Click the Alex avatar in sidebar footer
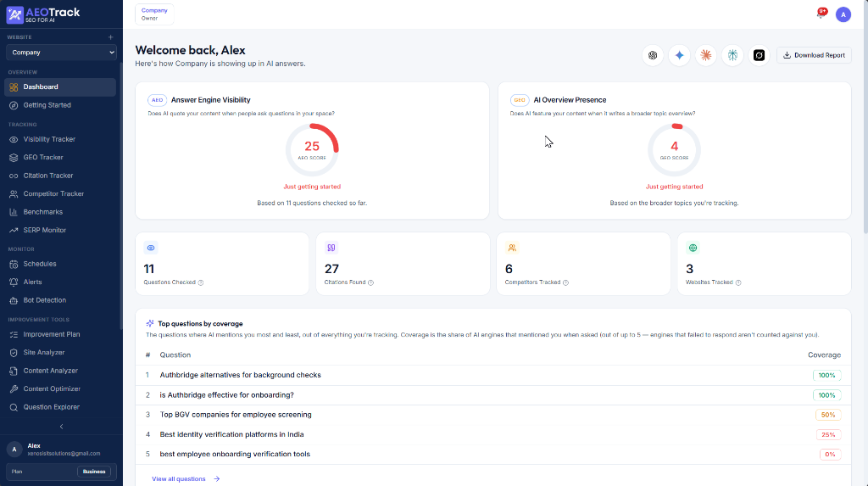This screenshot has width=868, height=486. (14, 450)
